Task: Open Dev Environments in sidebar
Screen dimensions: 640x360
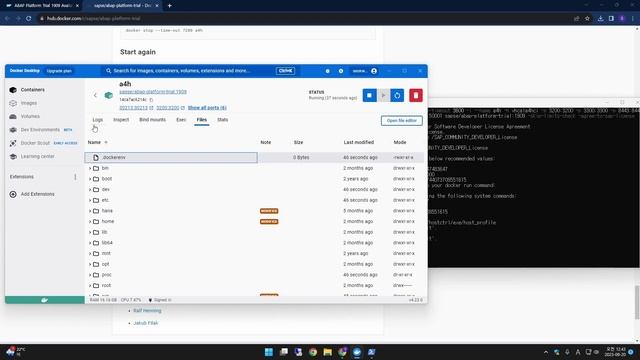Action: [40, 130]
